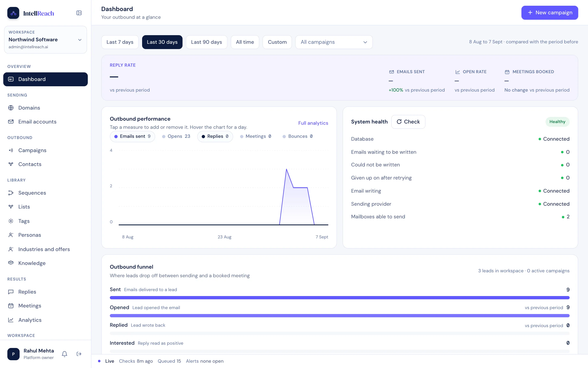Create a New campaign
The width and height of the screenshot is (588, 368).
click(x=550, y=13)
